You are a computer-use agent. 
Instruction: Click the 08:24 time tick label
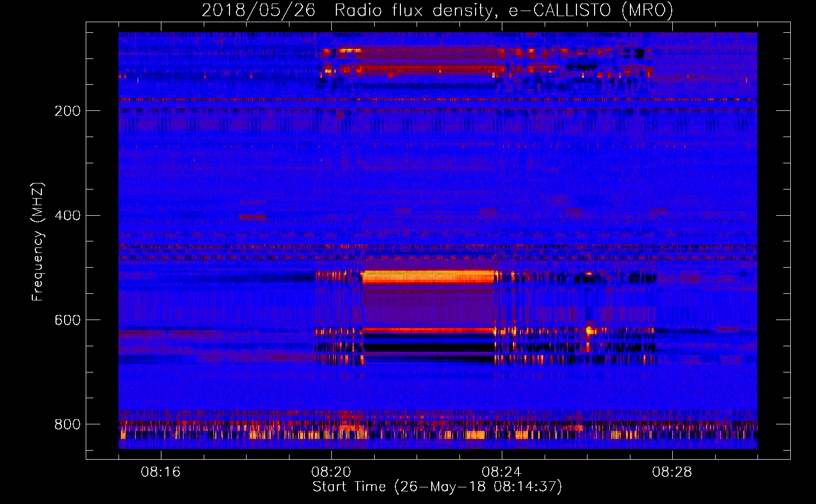coord(501,472)
